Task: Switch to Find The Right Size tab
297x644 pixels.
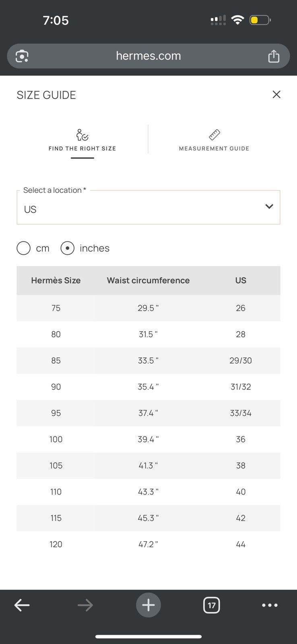Action: (82, 149)
